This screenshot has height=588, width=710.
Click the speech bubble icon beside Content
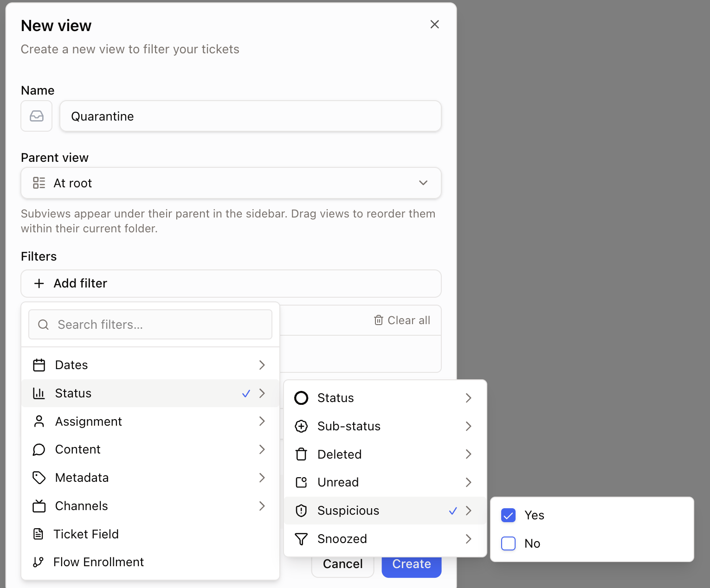click(39, 449)
